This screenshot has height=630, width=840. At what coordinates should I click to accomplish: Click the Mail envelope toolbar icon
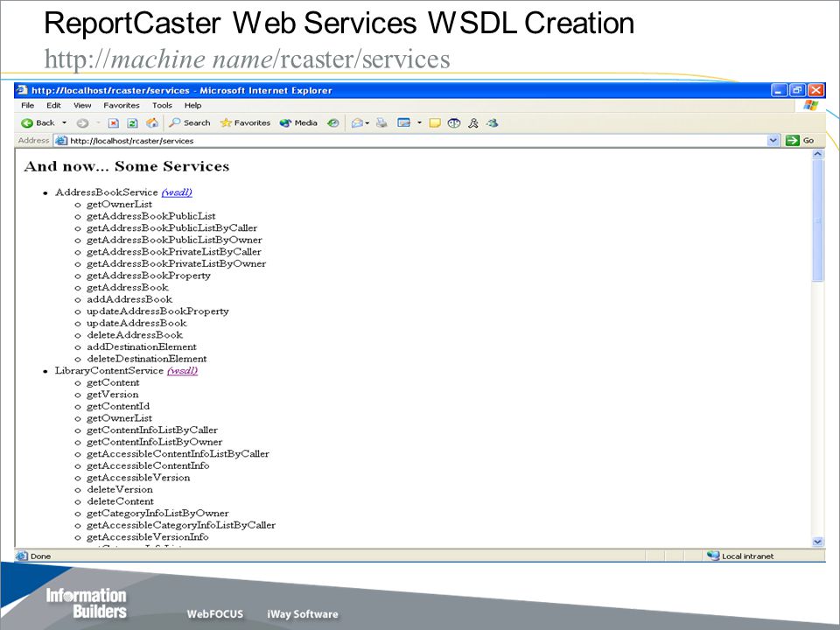click(x=357, y=123)
